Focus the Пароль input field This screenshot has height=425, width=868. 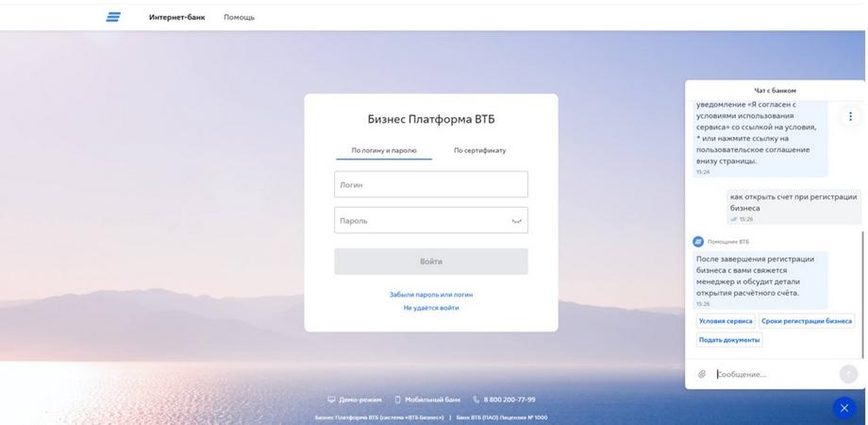point(430,221)
